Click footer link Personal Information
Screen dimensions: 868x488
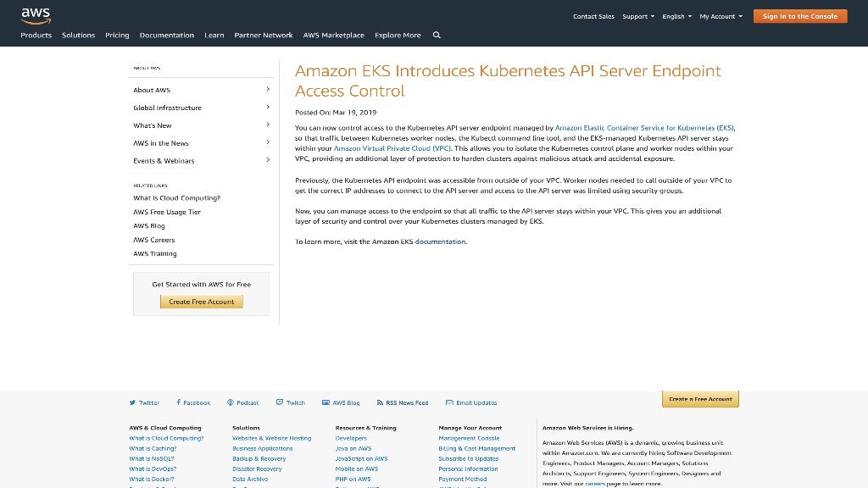tap(468, 469)
